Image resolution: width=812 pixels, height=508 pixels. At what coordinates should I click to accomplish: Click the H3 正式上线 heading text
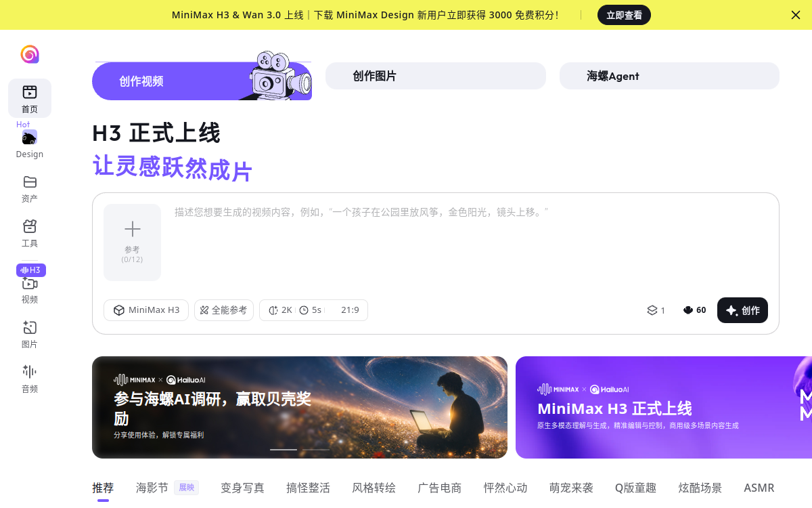pos(156,133)
